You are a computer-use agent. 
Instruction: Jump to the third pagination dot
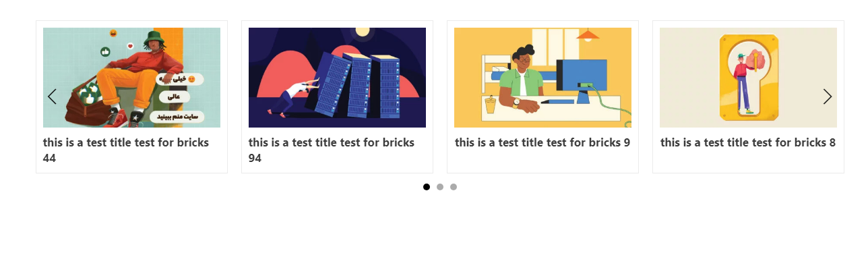tap(454, 187)
